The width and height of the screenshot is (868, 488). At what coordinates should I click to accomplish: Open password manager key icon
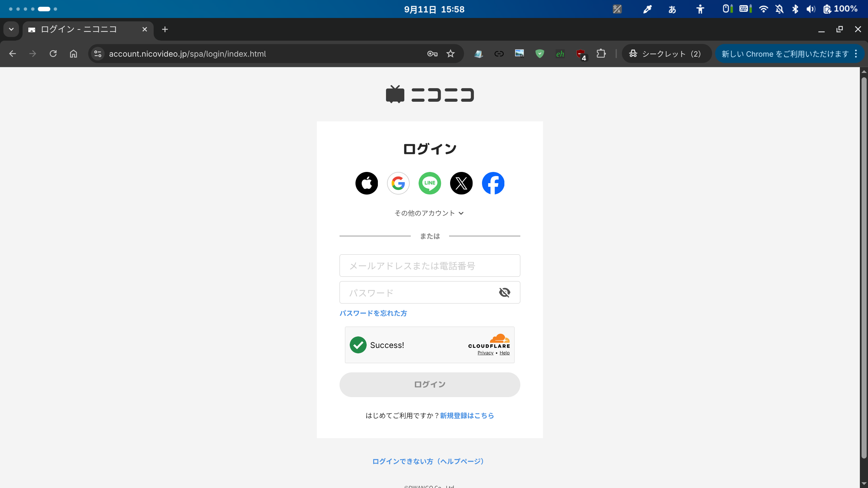point(432,54)
